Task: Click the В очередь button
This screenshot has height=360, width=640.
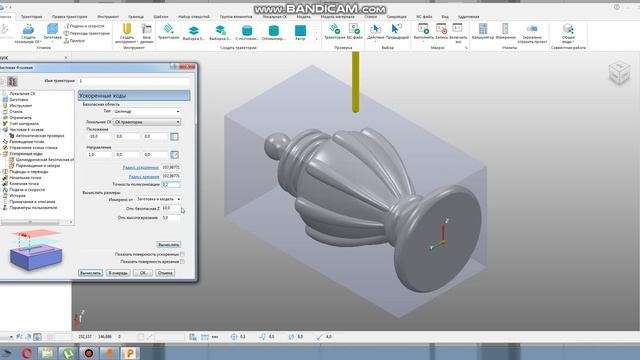Action: (x=118, y=273)
